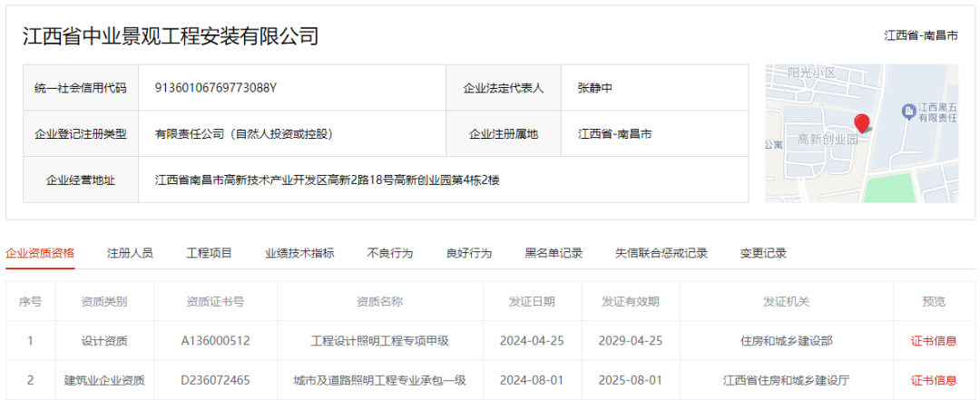This screenshot has height=400, width=980.
Task: Click 工程设计照明工程专项甲级 qualification name
Action: click(380, 341)
